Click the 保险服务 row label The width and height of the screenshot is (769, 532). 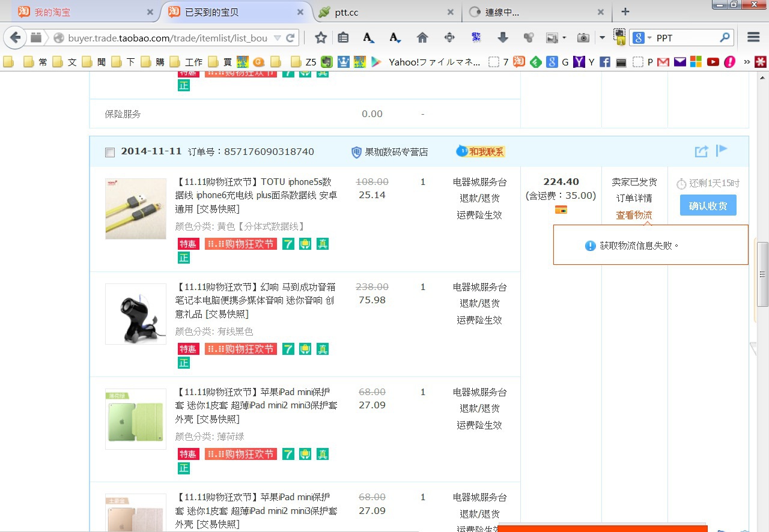pos(123,114)
